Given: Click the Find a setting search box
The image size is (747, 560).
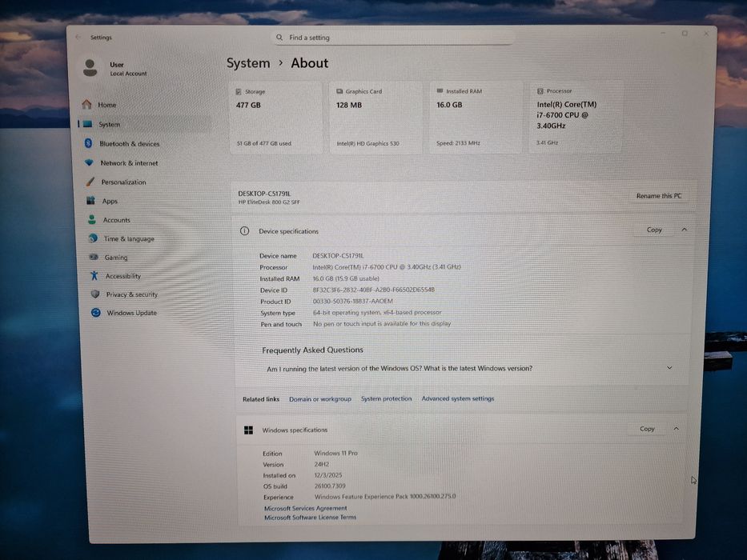Looking at the screenshot, I should 393,37.
